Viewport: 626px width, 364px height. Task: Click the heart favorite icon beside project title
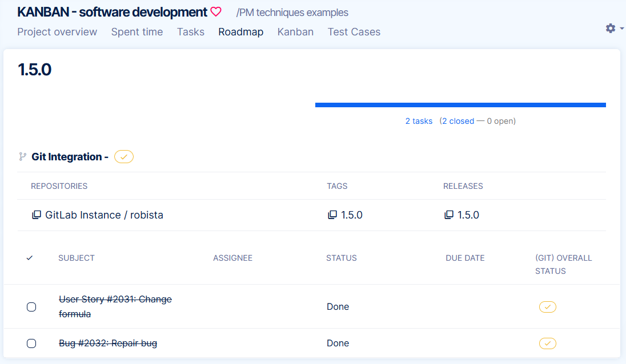tap(216, 12)
